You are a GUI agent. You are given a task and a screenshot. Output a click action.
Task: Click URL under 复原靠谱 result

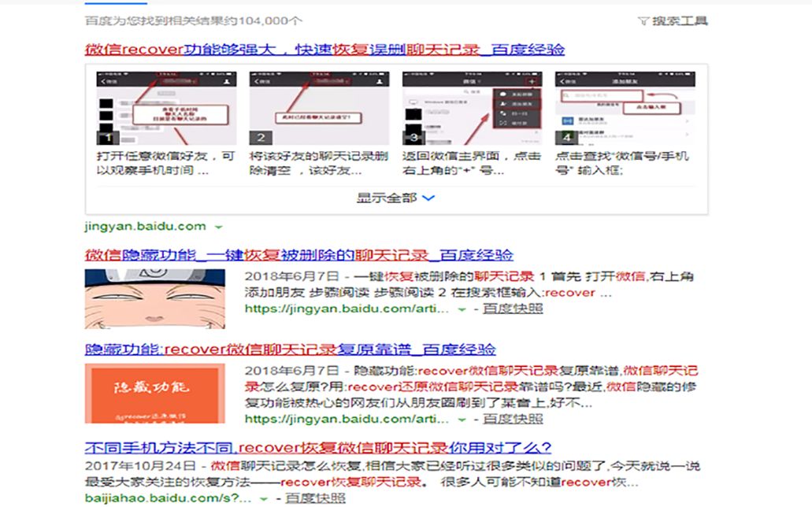coord(347,419)
